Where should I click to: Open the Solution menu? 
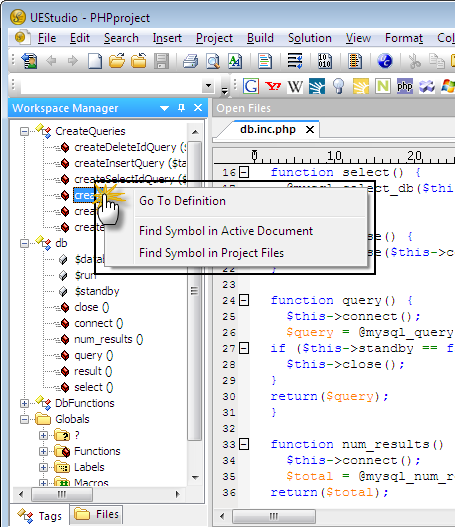click(309, 38)
